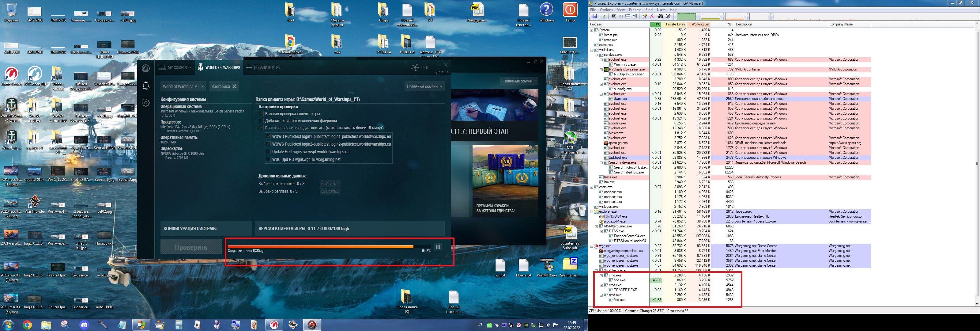Click binoculars Find Handle icon

click(661, 16)
